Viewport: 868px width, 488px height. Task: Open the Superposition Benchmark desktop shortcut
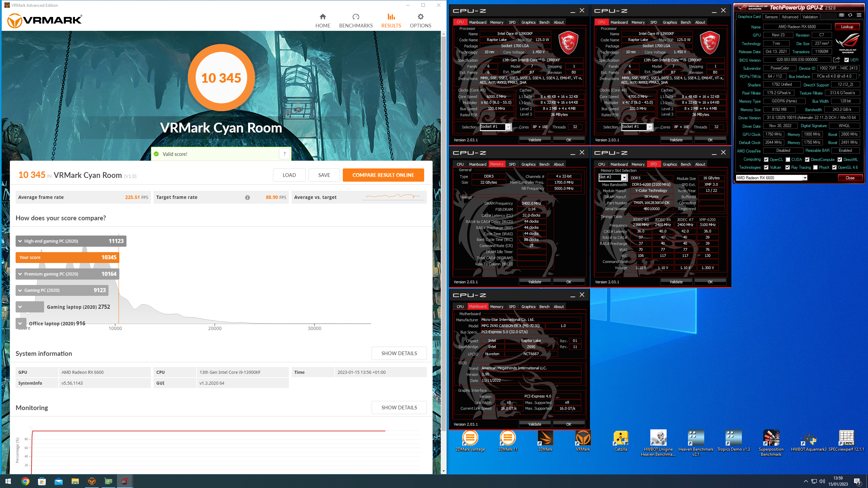(x=771, y=443)
